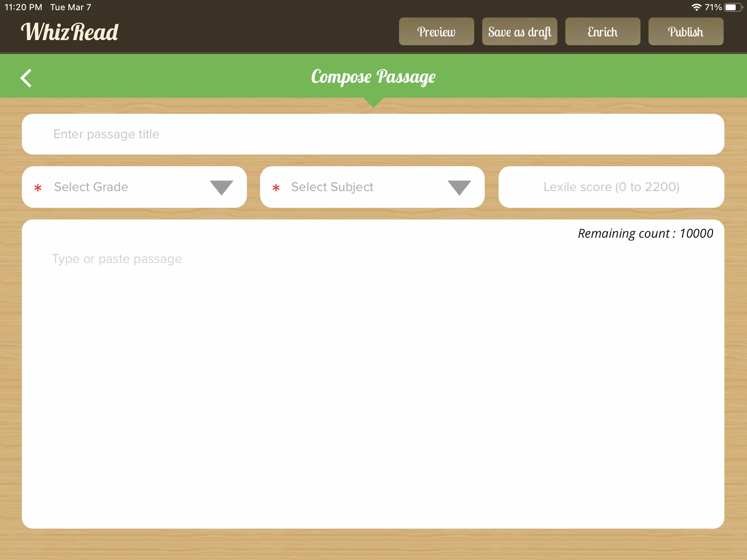This screenshot has height=560, width=747.
Task: Tap the battery indicator icon
Action: (733, 7)
